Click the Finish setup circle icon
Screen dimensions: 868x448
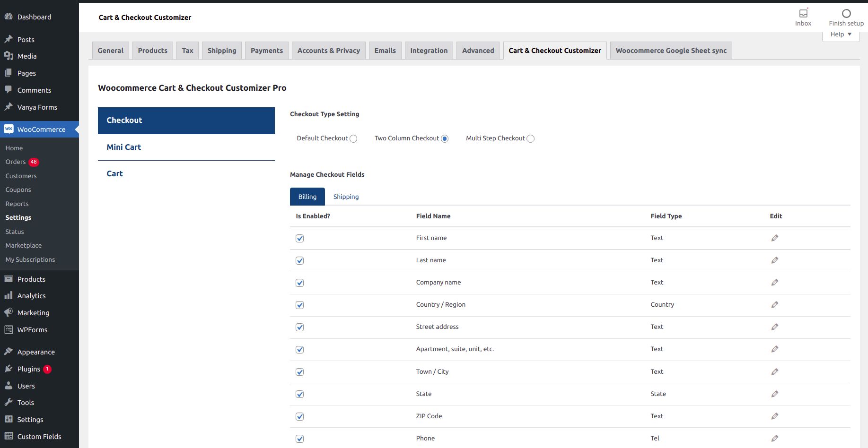(846, 14)
